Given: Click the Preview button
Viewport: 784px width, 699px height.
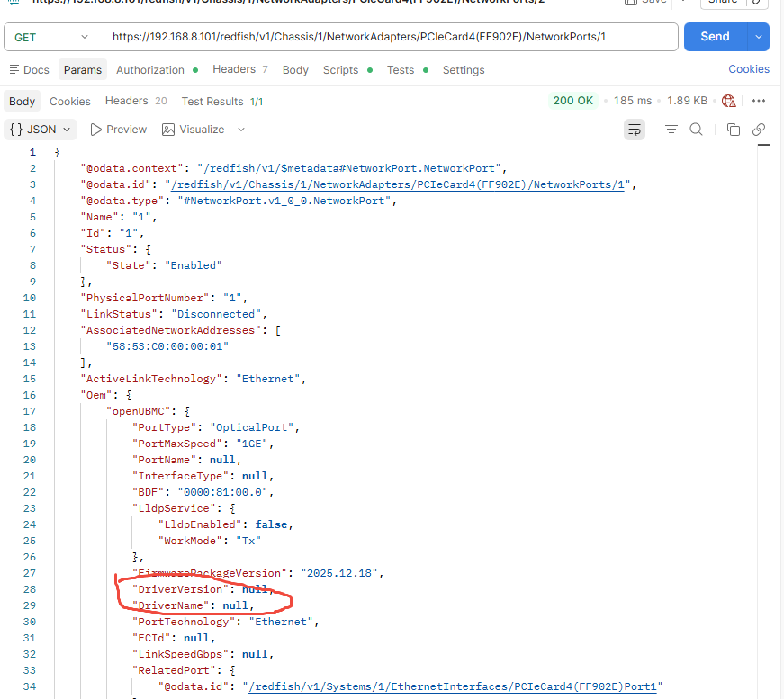Looking at the screenshot, I should 119,130.
